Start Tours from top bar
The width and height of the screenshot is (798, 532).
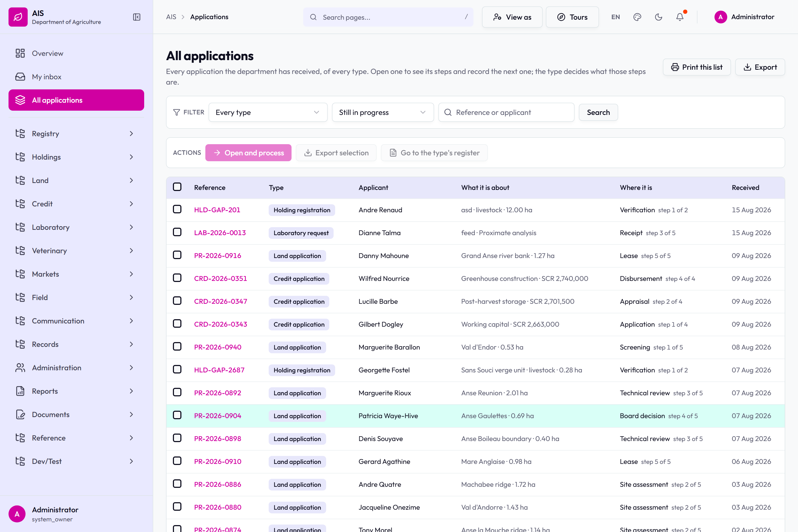click(x=572, y=17)
